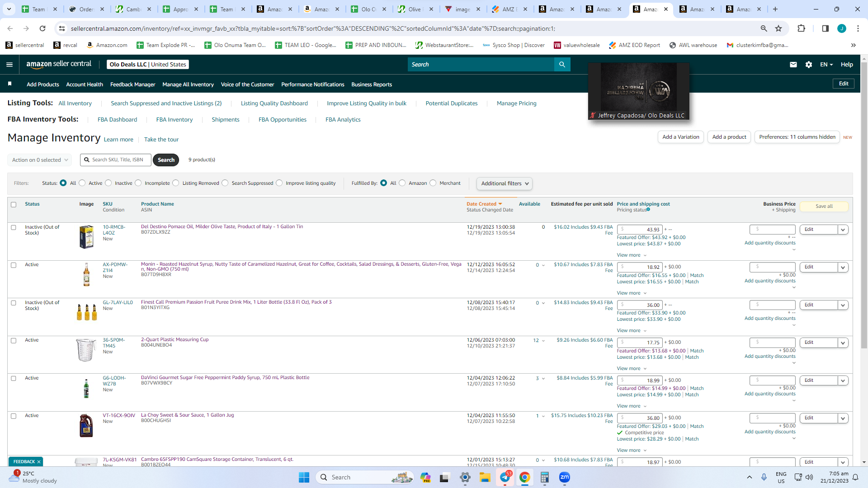The height and width of the screenshot is (488, 868).
Task: Select the Active status radio button
Action: click(82, 183)
